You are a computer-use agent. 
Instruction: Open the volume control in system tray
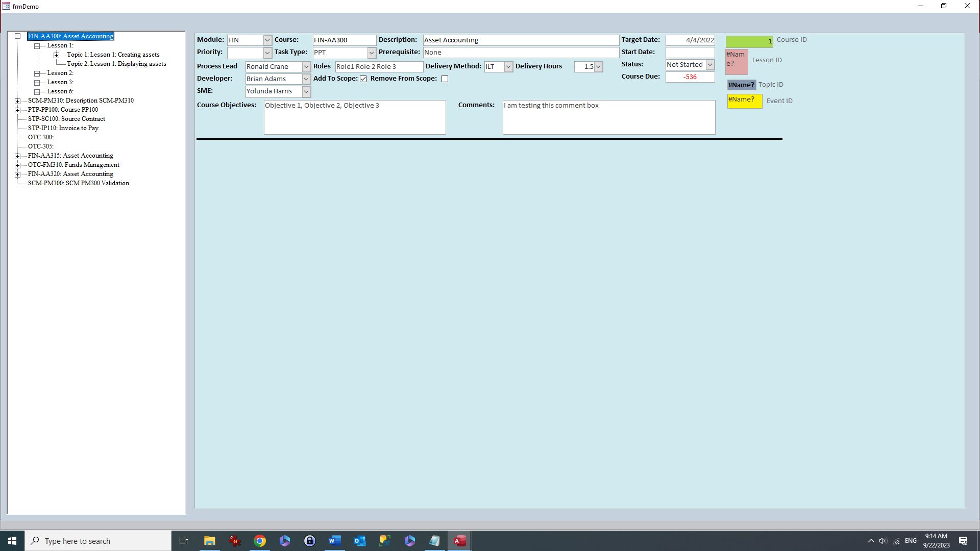[883, 541]
